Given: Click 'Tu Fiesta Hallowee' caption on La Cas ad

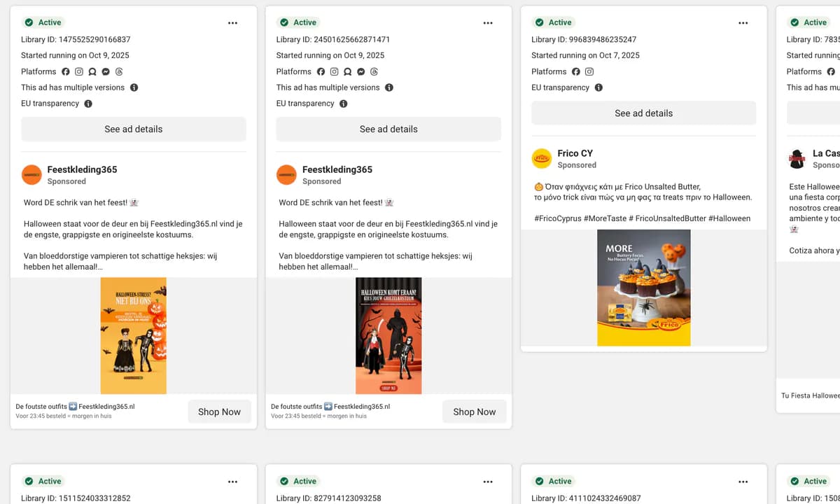Looking at the screenshot, I should click(x=811, y=395).
